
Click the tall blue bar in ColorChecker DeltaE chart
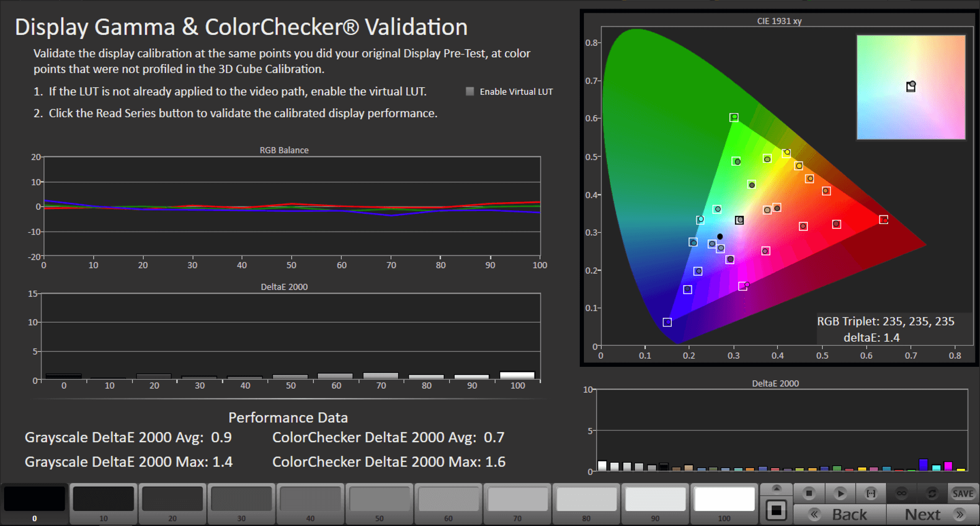923,464
